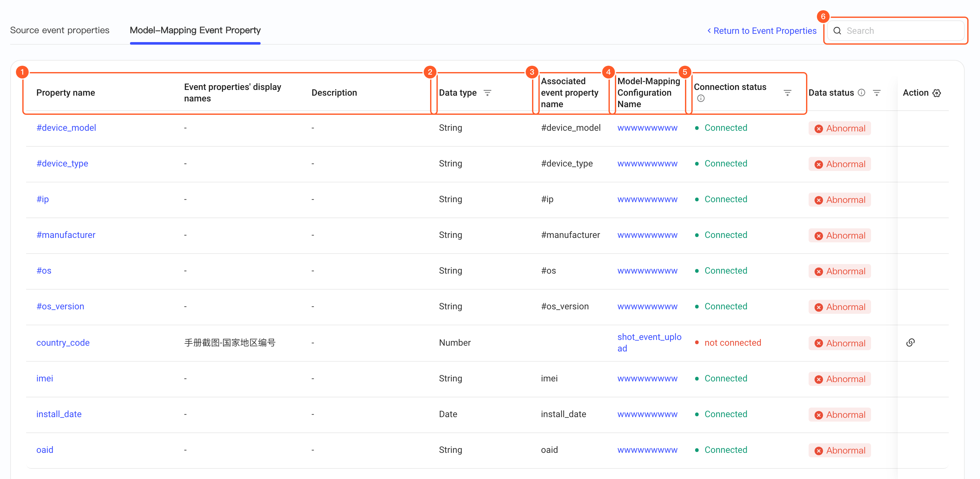Viewport: 980px width, 479px height.
Task: Open the Action column settings gear
Action: point(937,93)
